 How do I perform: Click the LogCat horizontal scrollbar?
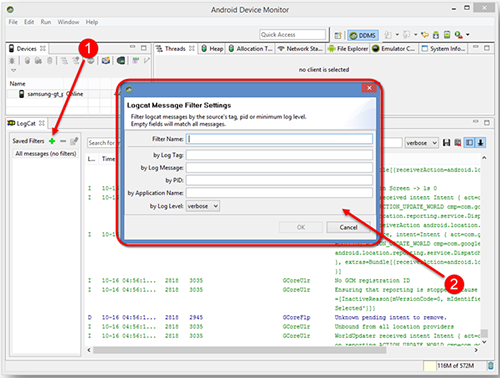240,350
